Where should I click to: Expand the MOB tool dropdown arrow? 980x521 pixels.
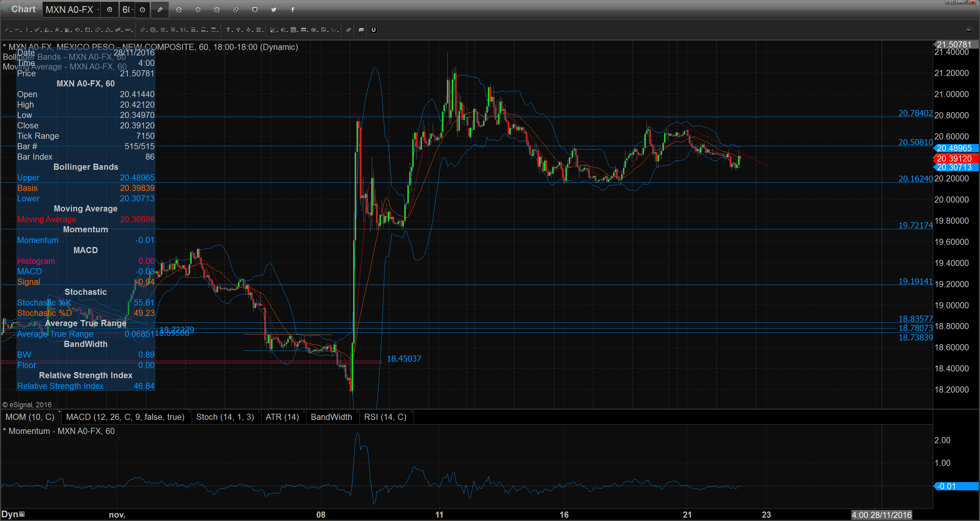(x=308, y=31)
